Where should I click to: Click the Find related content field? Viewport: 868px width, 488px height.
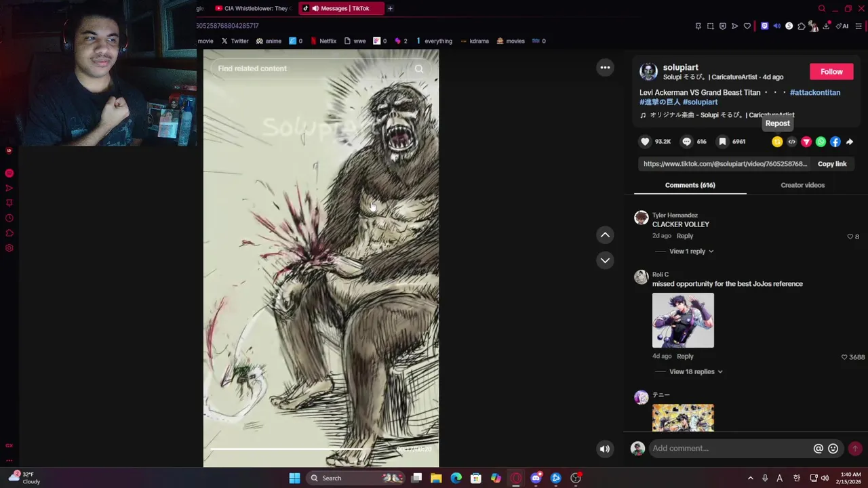click(x=312, y=68)
